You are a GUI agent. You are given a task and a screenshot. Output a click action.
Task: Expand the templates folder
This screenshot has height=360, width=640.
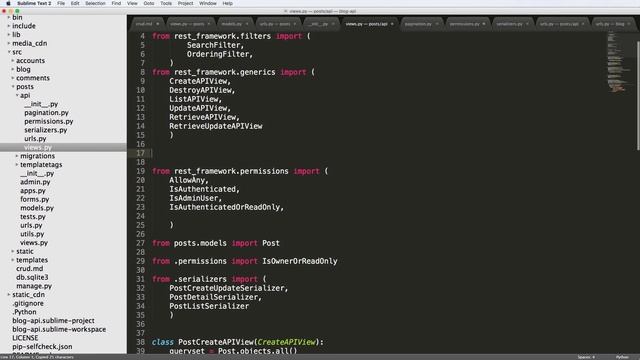click(13, 260)
